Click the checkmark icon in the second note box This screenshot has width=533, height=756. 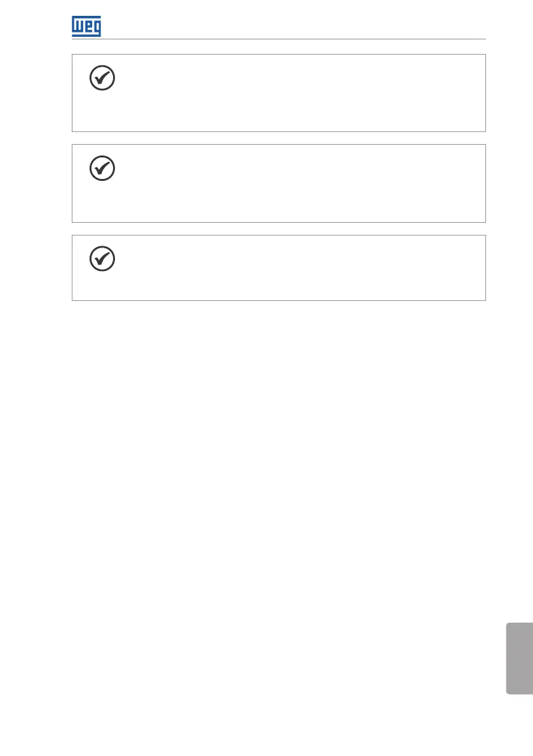pyautogui.click(x=102, y=169)
